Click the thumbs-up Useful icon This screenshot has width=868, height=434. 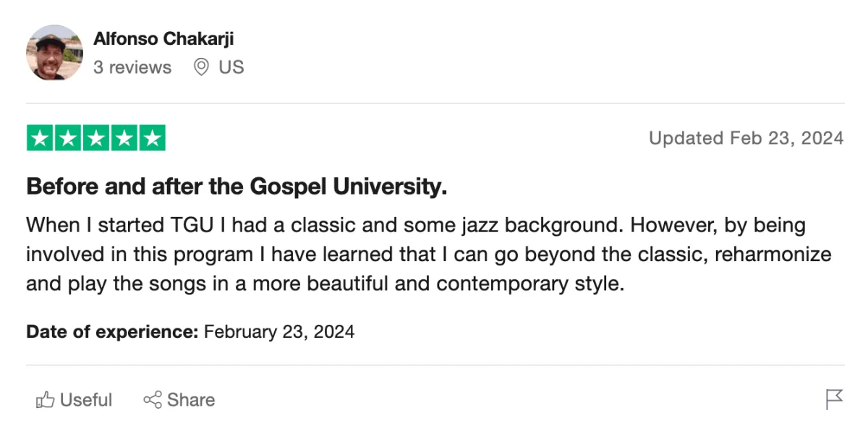(x=46, y=400)
